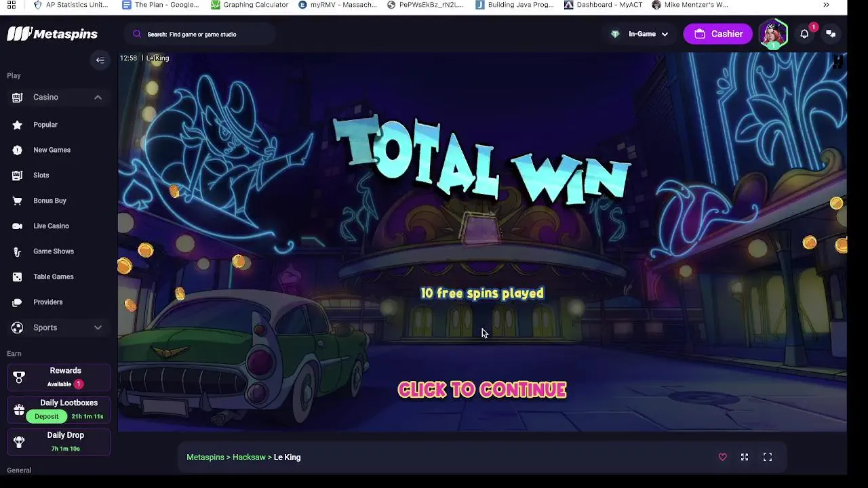
Task: Open the notifications bell
Action: point(804,34)
